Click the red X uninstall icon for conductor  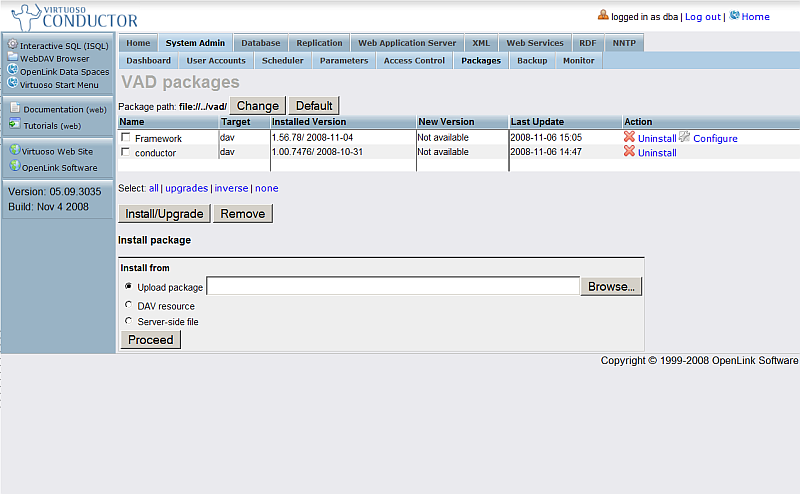(x=629, y=152)
